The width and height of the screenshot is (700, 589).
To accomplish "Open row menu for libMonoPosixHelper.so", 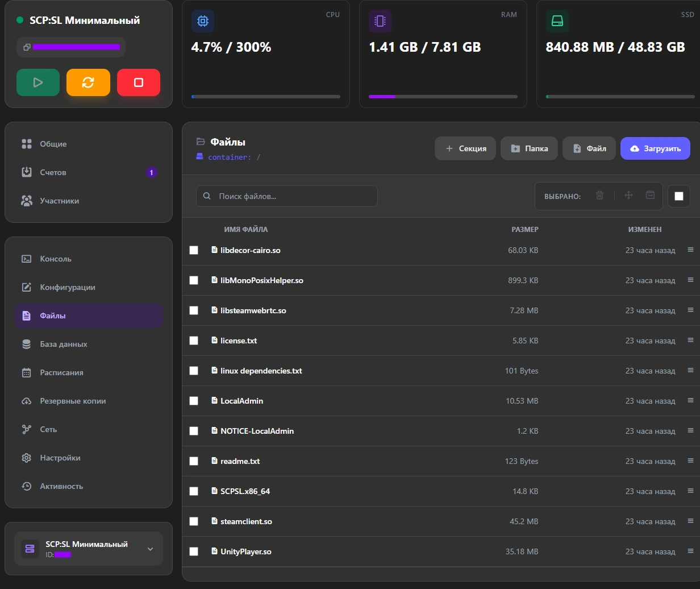I will click(x=690, y=280).
